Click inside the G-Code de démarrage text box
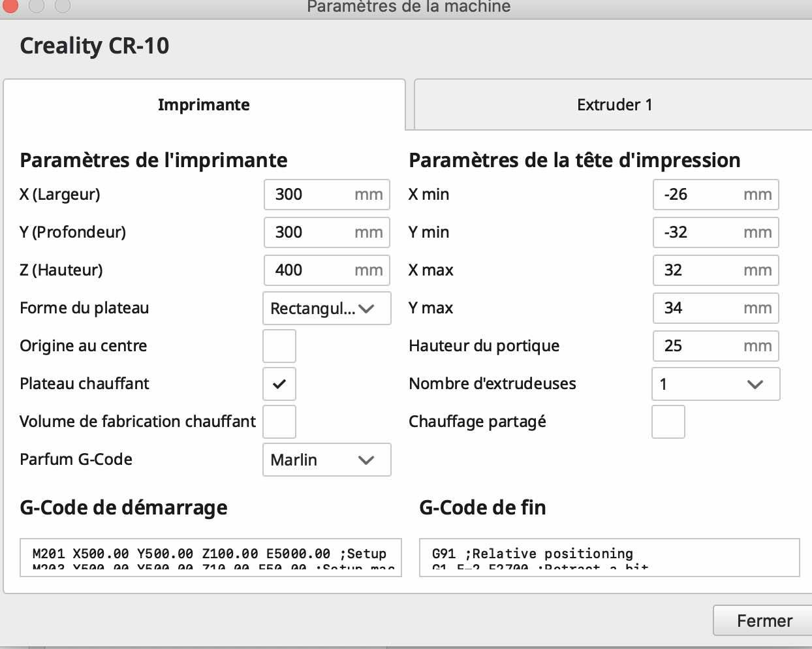The height and width of the screenshot is (649, 812). pyautogui.click(x=211, y=558)
